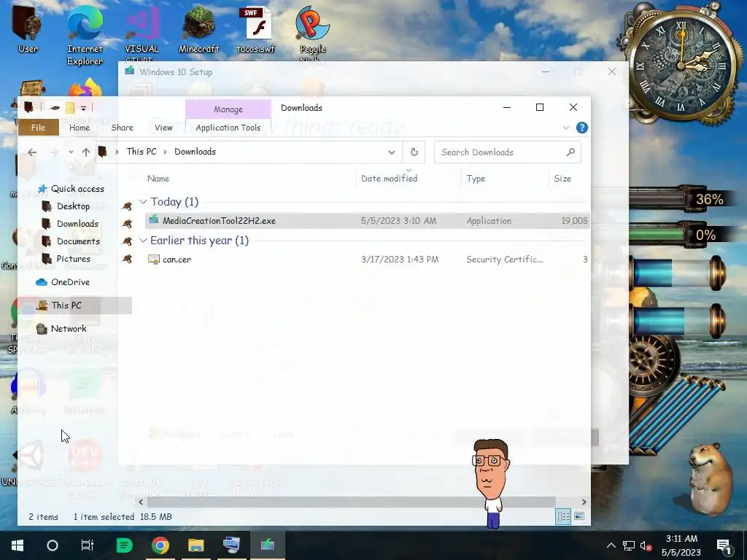Open the User desktop icon
The width and height of the screenshot is (747, 560).
28,28
